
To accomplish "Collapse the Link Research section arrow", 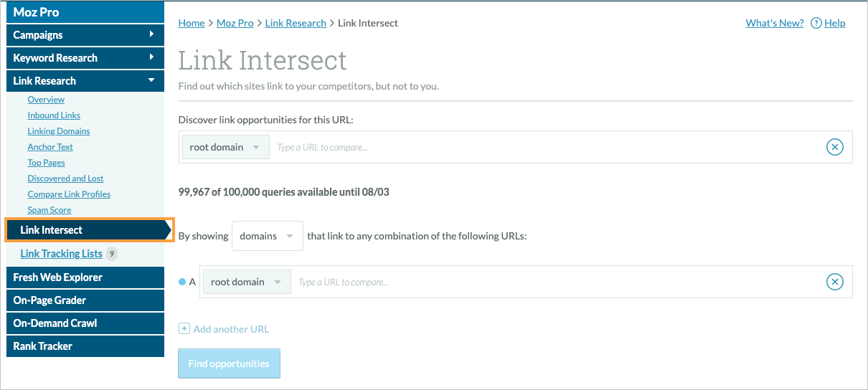I will pyautogui.click(x=151, y=80).
